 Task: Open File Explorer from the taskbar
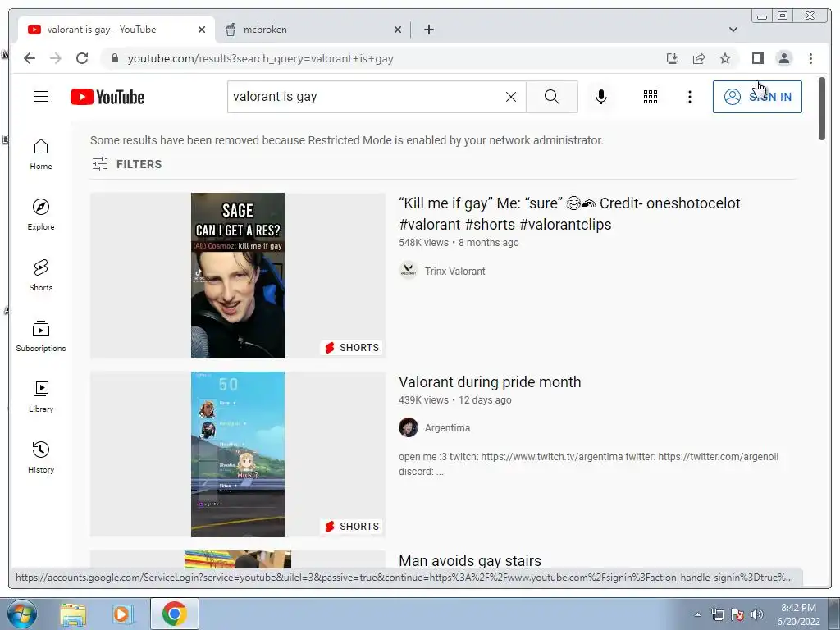coord(73,614)
